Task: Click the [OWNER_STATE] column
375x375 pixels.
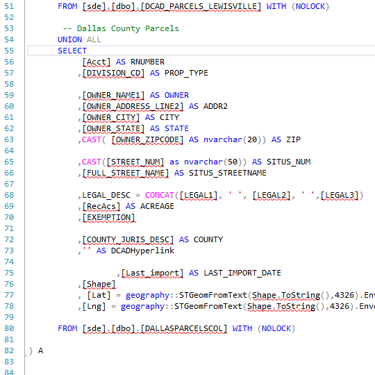Action: (x=113, y=128)
